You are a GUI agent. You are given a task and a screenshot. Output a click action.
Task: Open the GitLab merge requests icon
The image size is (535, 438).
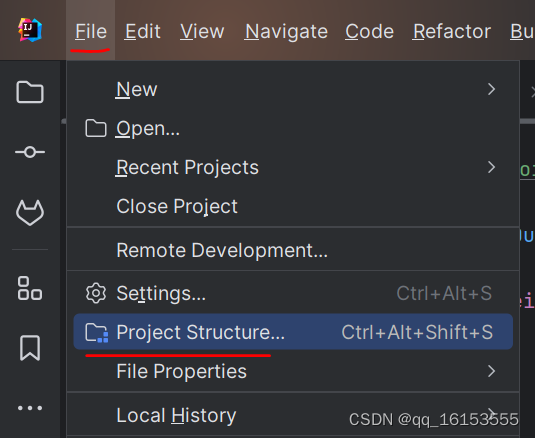tap(30, 213)
